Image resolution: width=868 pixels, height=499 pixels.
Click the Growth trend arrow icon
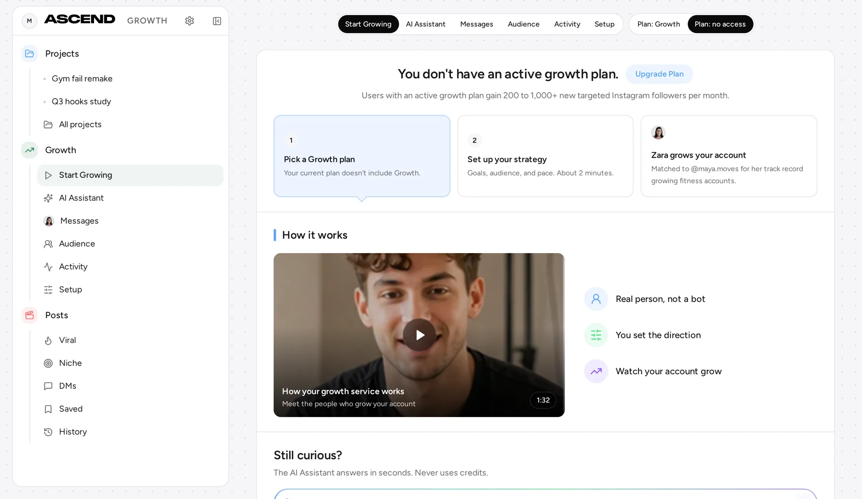point(29,150)
